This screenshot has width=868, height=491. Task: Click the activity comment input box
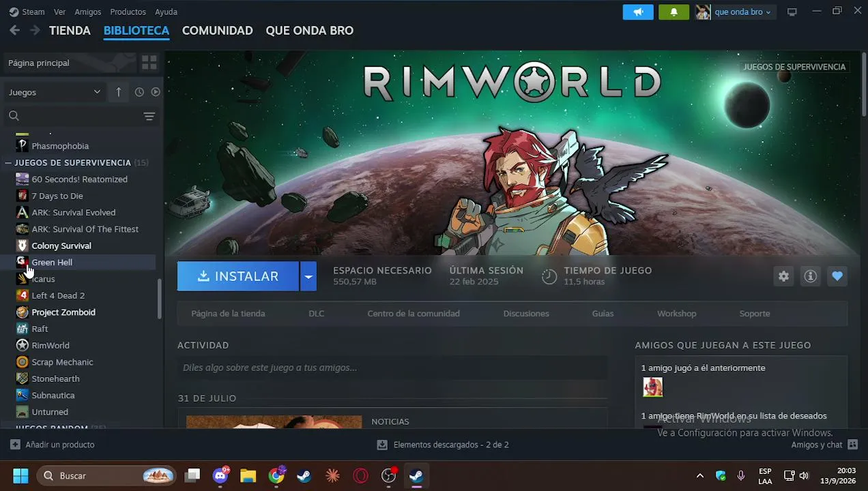coord(392,368)
